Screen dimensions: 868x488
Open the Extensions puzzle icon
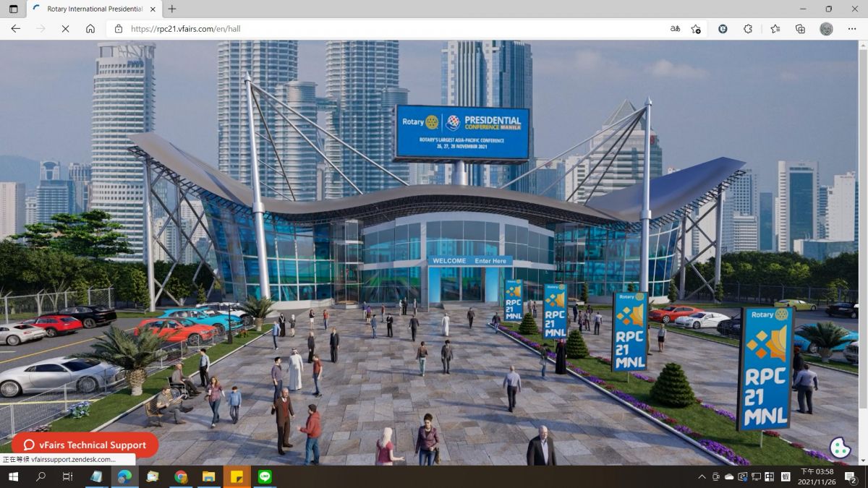[749, 29]
